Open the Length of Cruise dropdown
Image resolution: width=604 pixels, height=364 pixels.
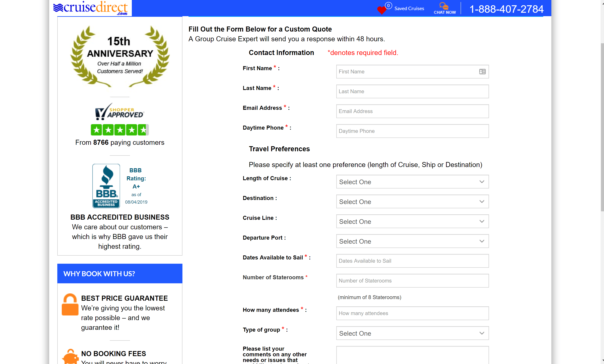point(412,182)
